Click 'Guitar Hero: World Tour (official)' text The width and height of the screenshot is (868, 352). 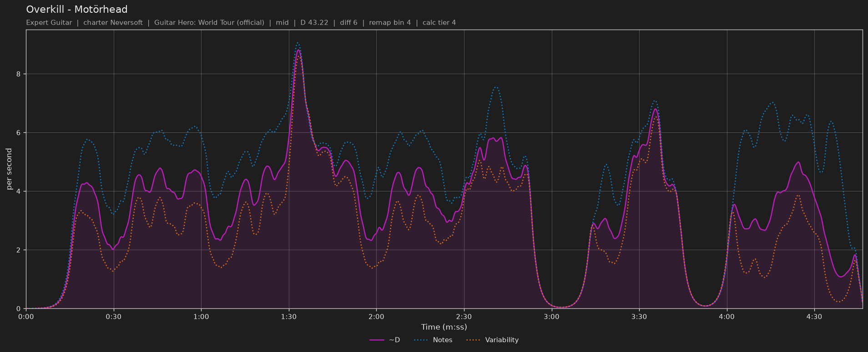[209, 22]
